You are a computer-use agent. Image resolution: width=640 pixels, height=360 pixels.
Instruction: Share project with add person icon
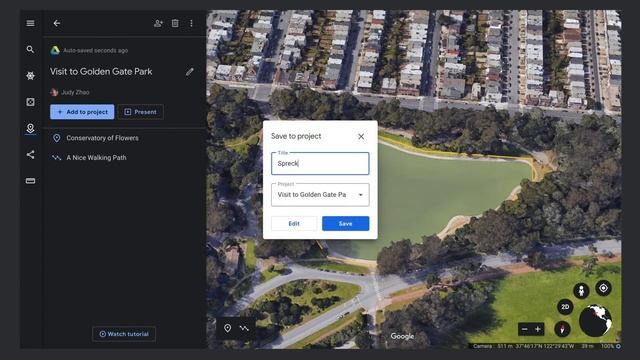coord(158,23)
